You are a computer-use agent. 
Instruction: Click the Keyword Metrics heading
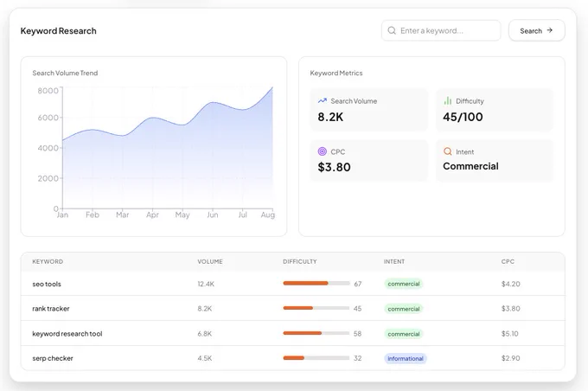pyautogui.click(x=336, y=73)
